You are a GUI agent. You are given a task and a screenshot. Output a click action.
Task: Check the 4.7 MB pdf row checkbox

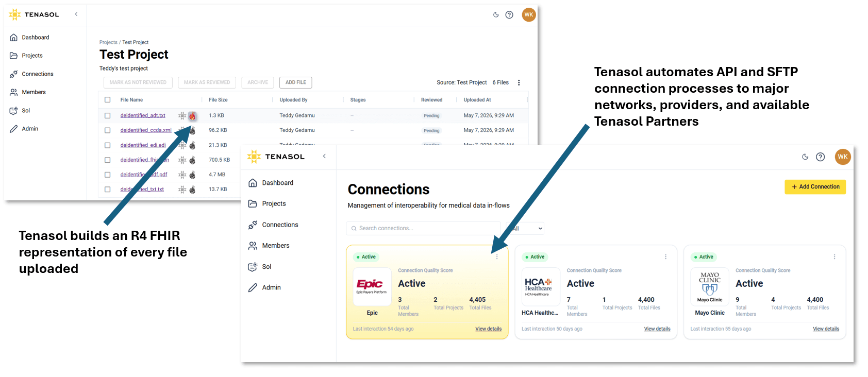(108, 175)
